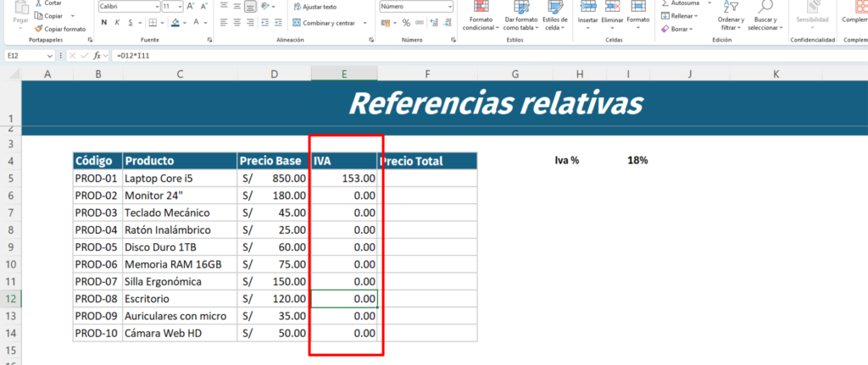Image resolution: width=868 pixels, height=365 pixels.
Task: Click the Formato cells button
Action: coord(638,17)
